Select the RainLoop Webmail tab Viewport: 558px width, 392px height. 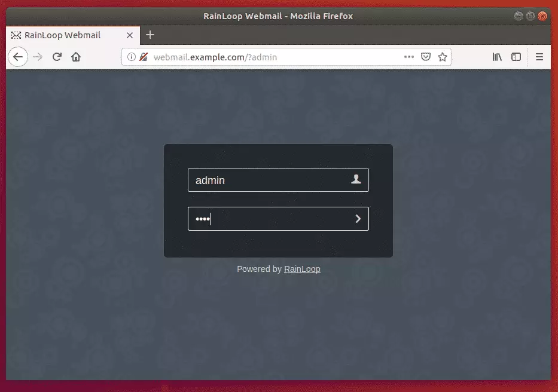click(73, 35)
